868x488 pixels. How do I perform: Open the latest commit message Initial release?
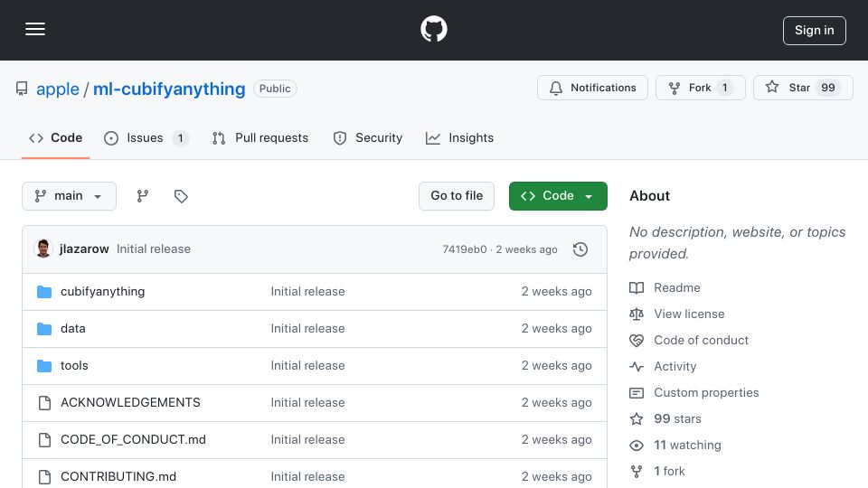point(154,249)
